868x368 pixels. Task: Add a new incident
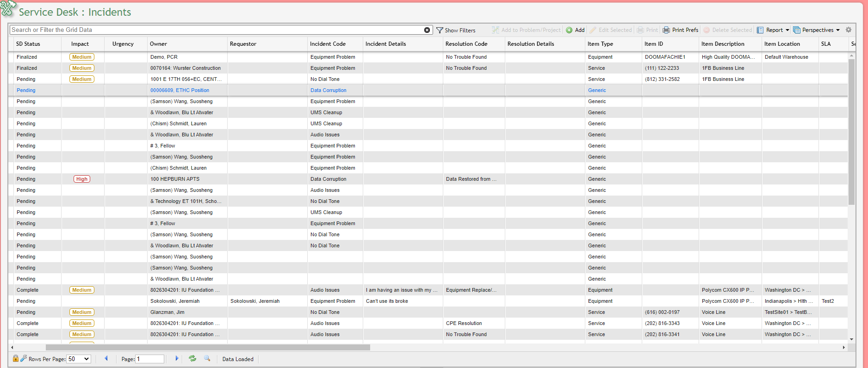576,30
